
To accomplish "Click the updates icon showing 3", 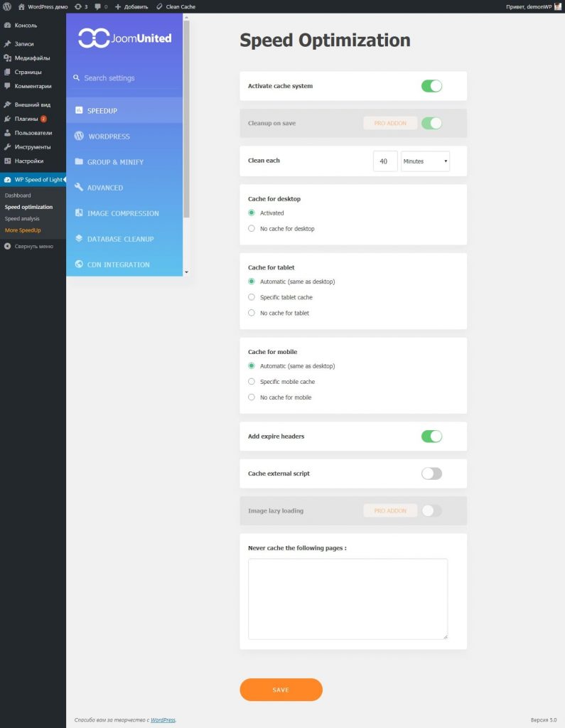I will [x=77, y=6].
